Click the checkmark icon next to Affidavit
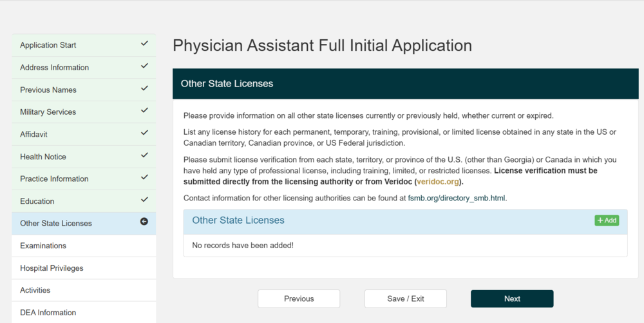The height and width of the screenshot is (323, 644). (x=144, y=133)
